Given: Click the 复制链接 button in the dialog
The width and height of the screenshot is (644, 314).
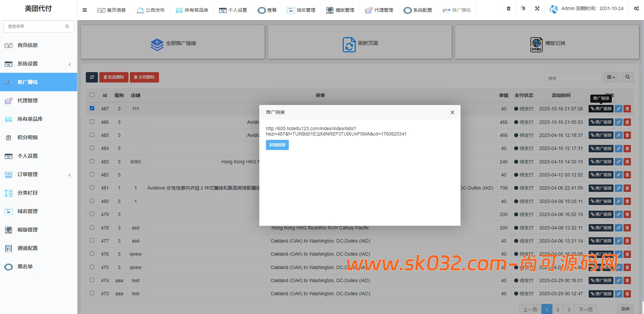Looking at the screenshot, I should point(277,145).
